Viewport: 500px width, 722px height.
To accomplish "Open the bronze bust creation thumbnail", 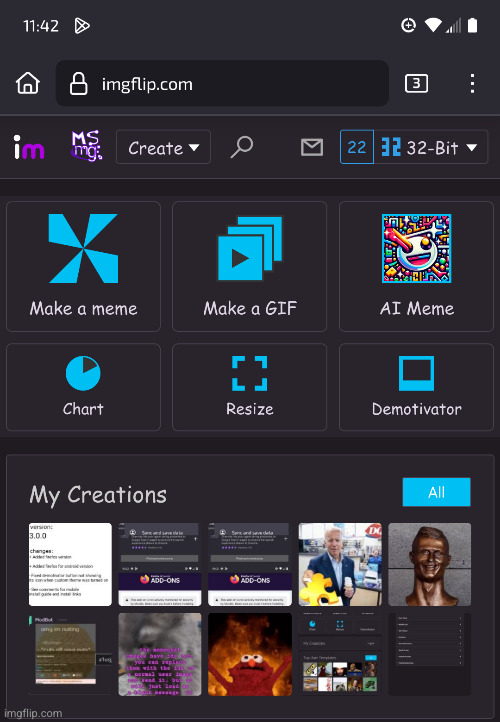I will click(430, 564).
